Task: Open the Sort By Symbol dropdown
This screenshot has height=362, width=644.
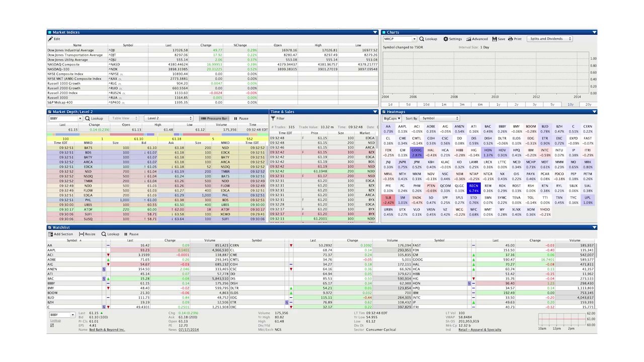Action: pyautogui.click(x=440, y=119)
